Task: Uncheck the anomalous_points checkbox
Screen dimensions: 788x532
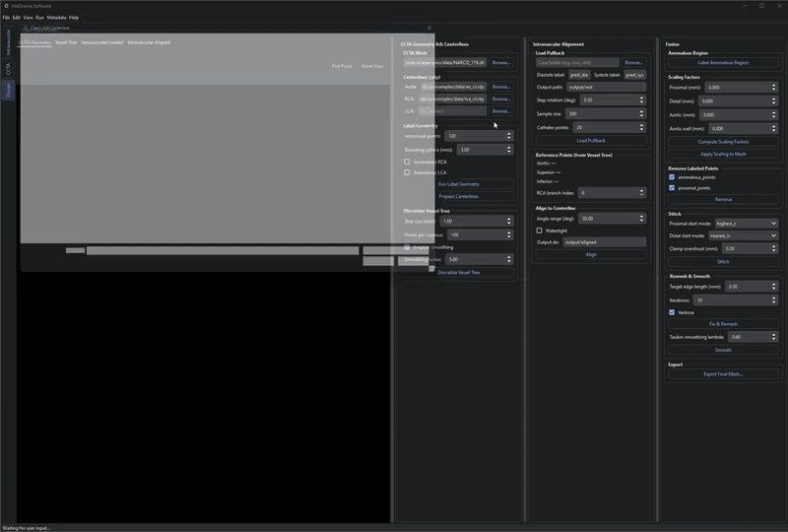Action: (672, 177)
